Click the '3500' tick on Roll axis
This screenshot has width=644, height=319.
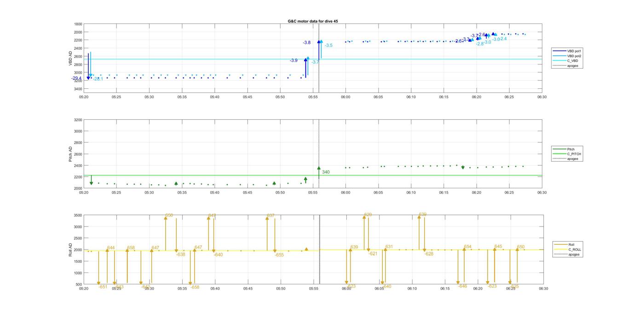pyautogui.click(x=78, y=215)
